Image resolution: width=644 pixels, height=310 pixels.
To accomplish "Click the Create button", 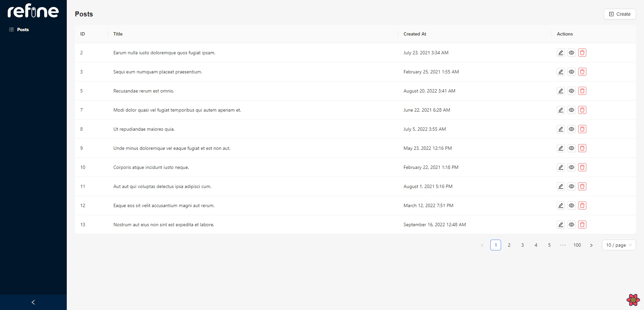I will click(x=619, y=14).
